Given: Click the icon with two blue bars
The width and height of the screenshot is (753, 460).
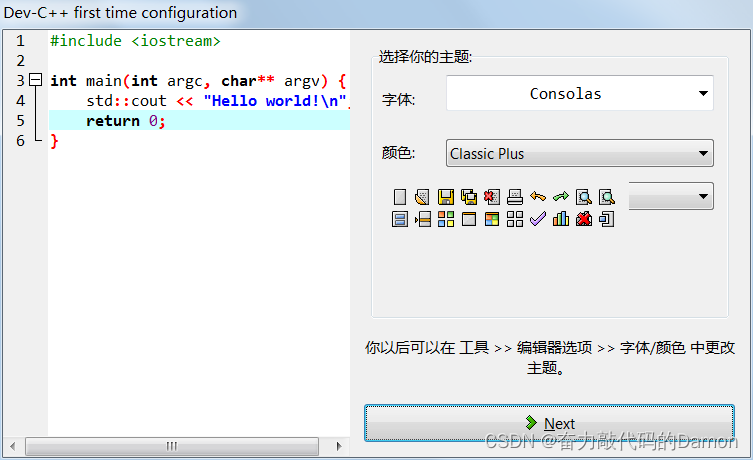Looking at the screenshot, I should tap(400, 219).
